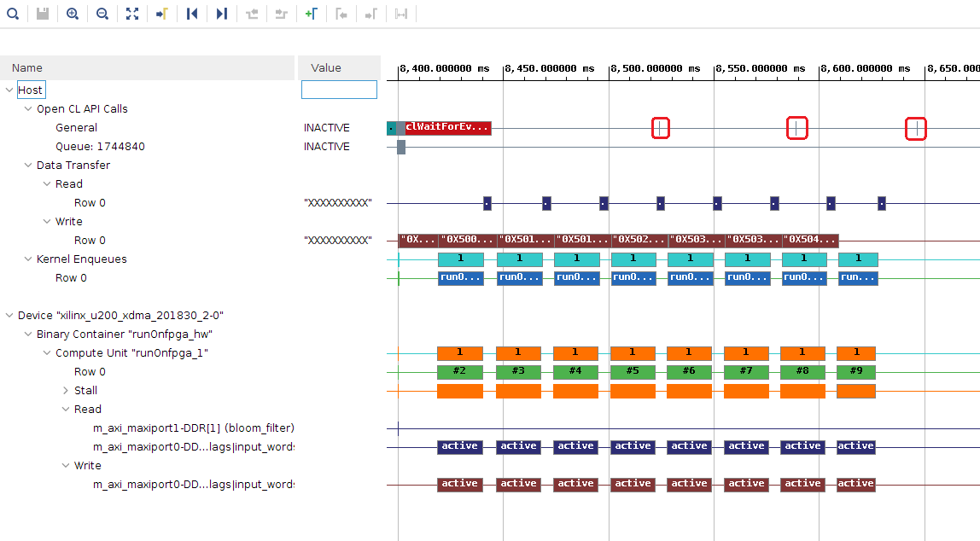This screenshot has width=980, height=541.
Task: Click the add marker icon
Action: coord(312,14)
